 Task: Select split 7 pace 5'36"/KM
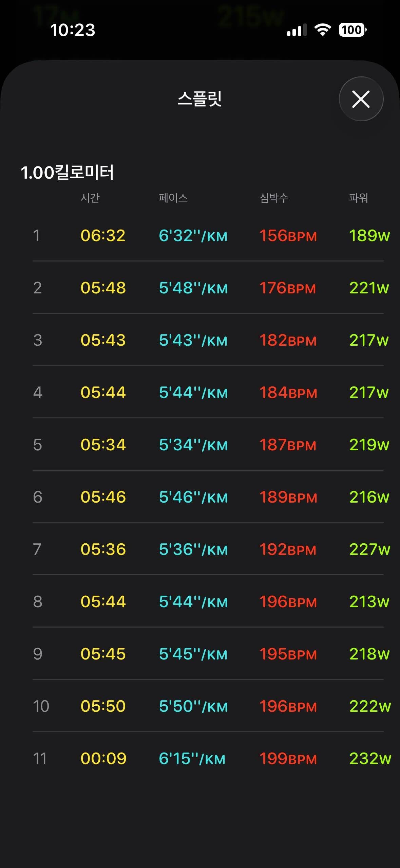[193, 549]
